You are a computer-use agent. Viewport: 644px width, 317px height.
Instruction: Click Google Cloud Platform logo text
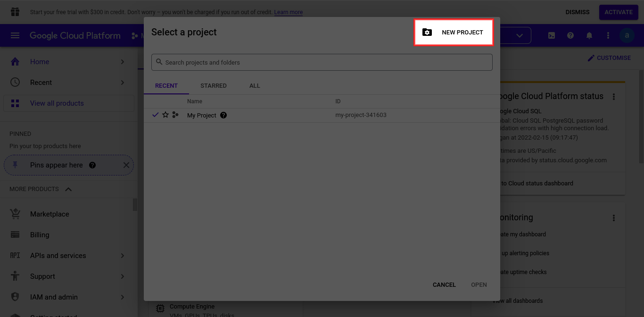[x=75, y=36]
